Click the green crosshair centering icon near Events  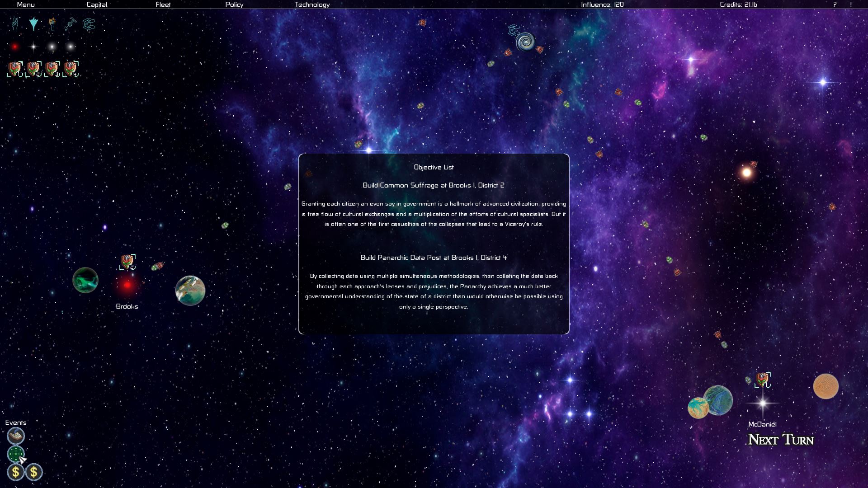point(16,453)
